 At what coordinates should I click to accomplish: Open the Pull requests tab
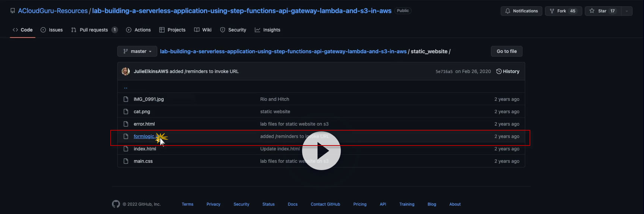coord(94,30)
